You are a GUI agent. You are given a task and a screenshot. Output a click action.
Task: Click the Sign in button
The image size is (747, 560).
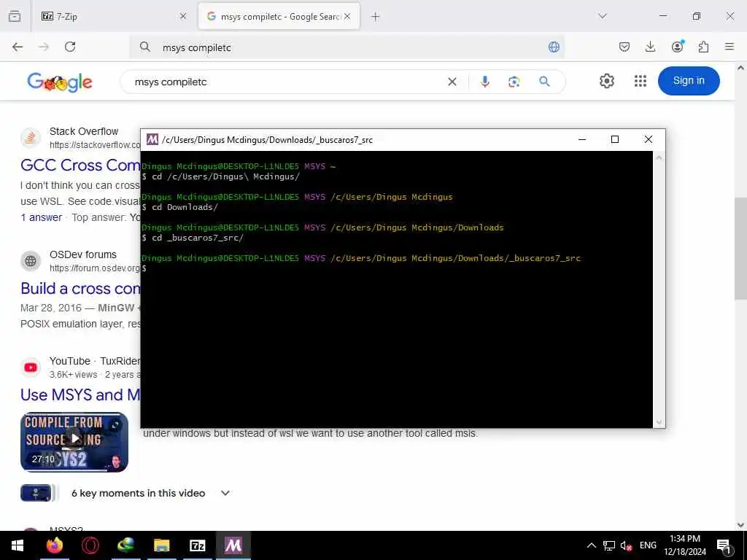tap(689, 81)
